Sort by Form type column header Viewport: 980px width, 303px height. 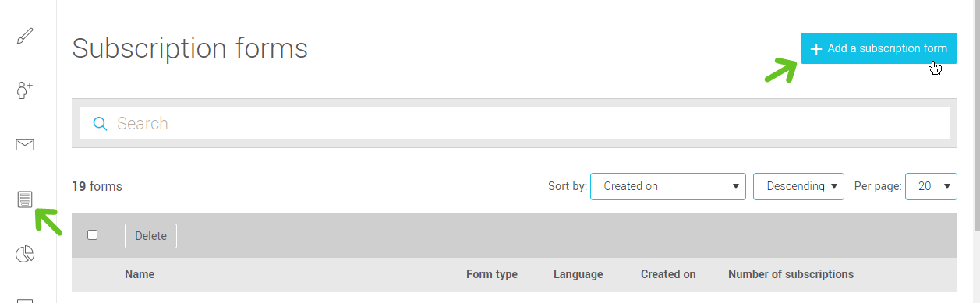[492, 274]
